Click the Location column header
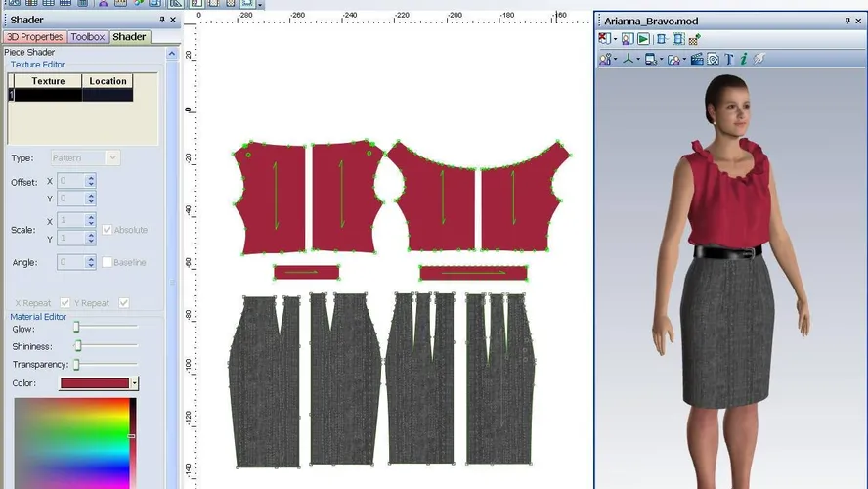The image size is (868, 489). point(108,81)
